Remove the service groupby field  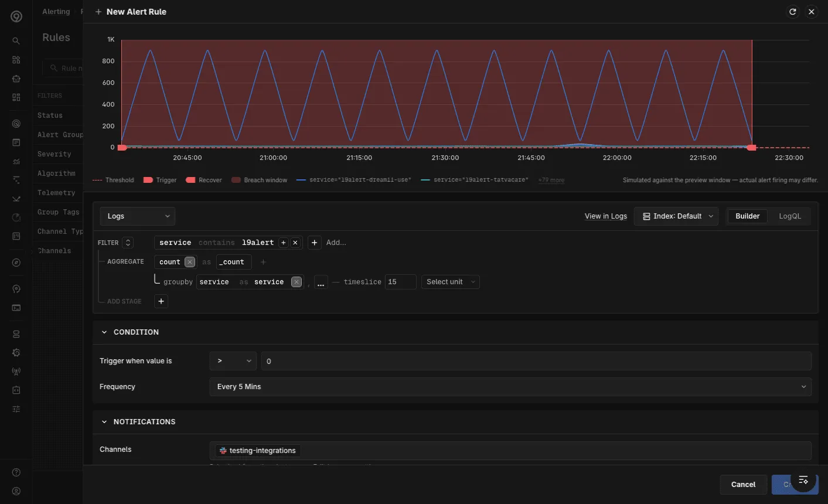(x=297, y=282)
